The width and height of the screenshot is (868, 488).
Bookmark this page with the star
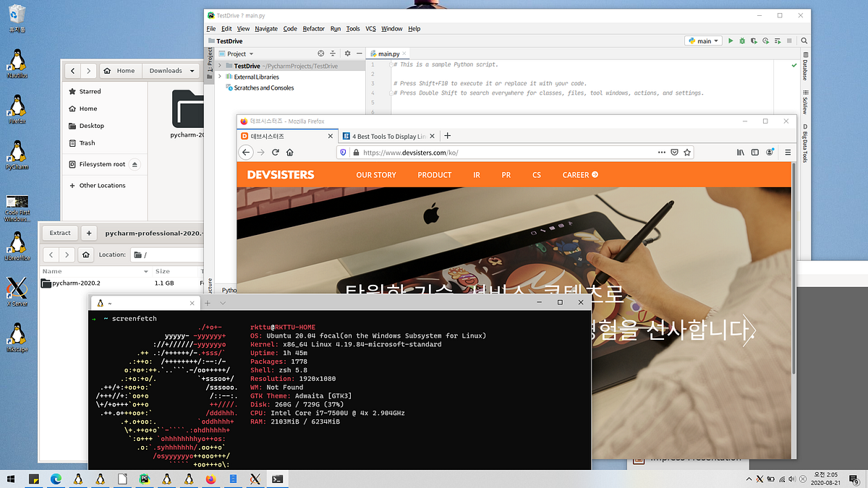pos(687,153)
